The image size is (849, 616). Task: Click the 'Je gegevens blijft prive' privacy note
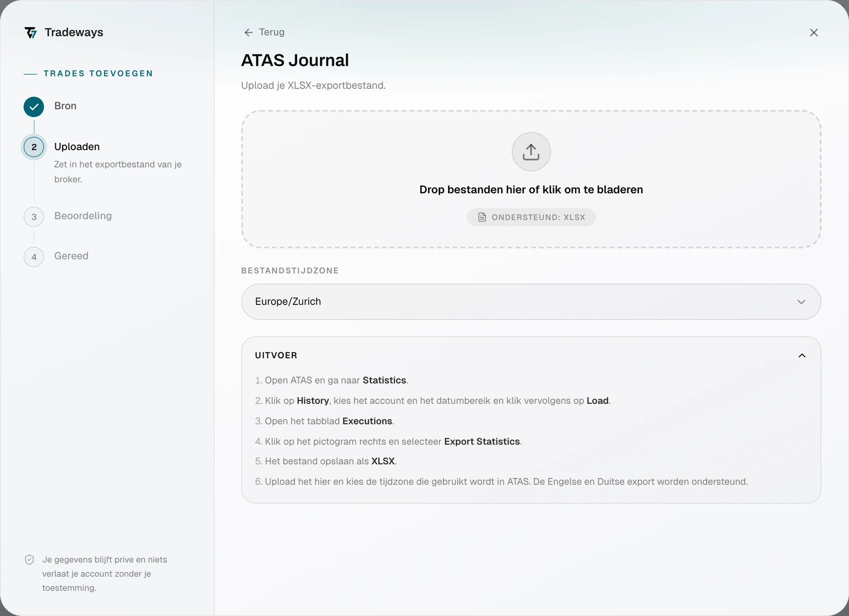tap(105, 574)
